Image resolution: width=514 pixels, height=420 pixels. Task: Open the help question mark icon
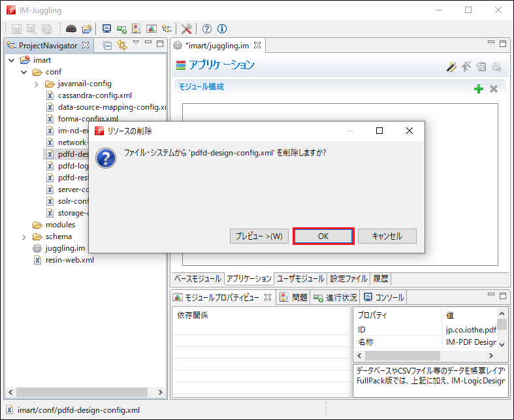[206, 29]
